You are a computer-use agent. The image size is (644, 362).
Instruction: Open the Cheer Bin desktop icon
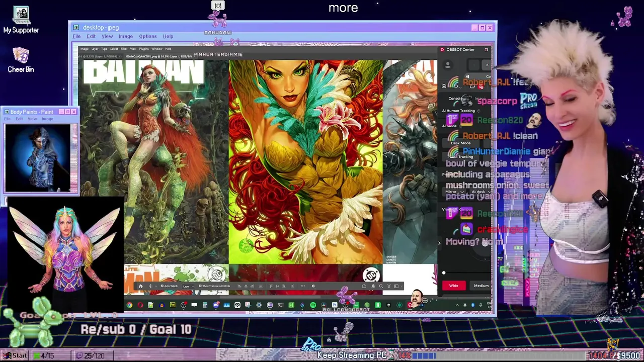[x=21, y=60]
